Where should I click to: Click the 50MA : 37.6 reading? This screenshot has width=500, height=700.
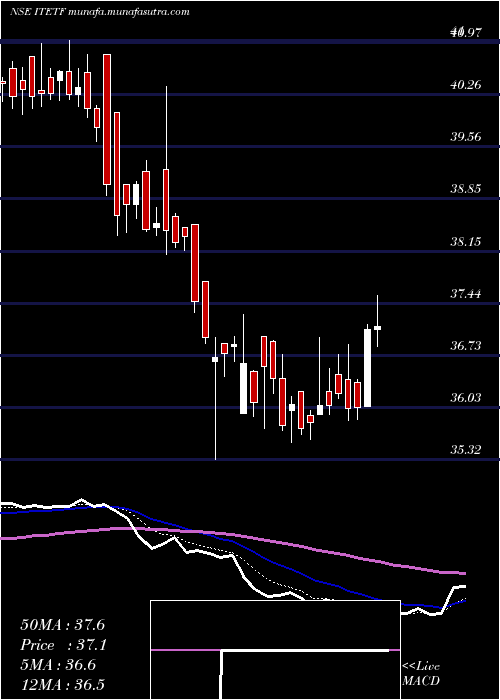click(x=62, y=625)
